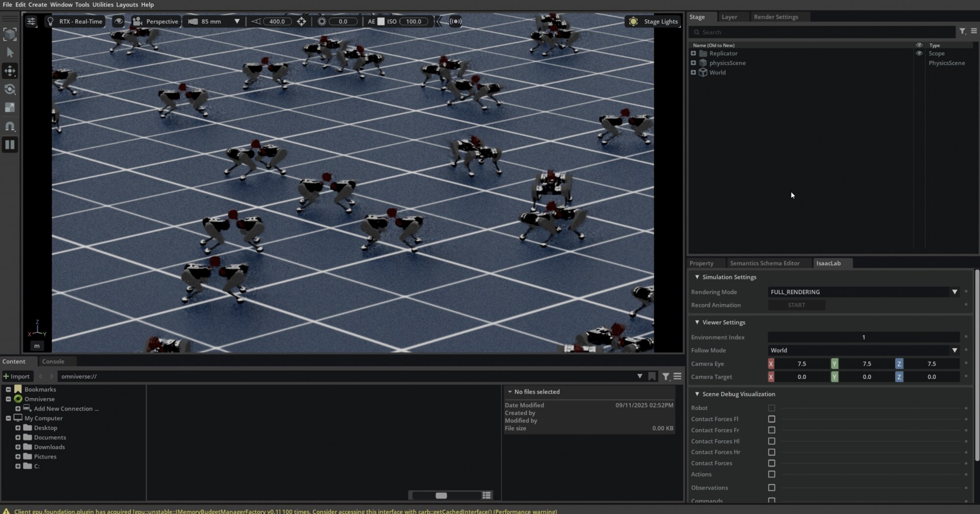The height and width of the screenshot is (514, 980).
Task: Click the focus sample crosshair icon
Action: click(x=301, y=22)
